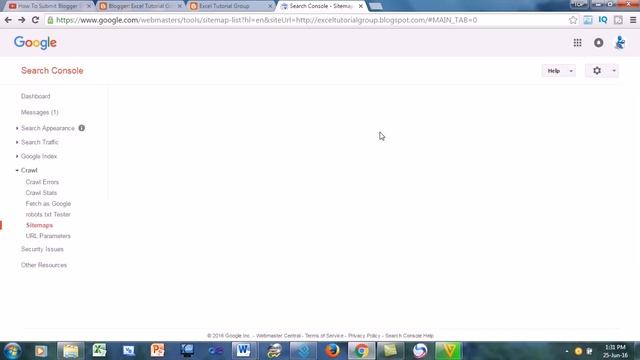Click the Google logo
The width and height of the screenshot is (640, 360).
pyautogui.click(x=35, y=42)
